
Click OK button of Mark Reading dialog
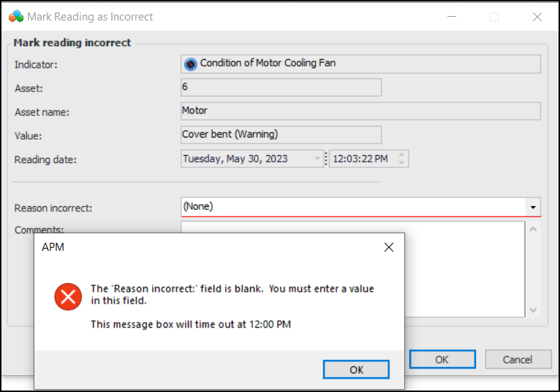pyautogui.click(x=442, y=359)
